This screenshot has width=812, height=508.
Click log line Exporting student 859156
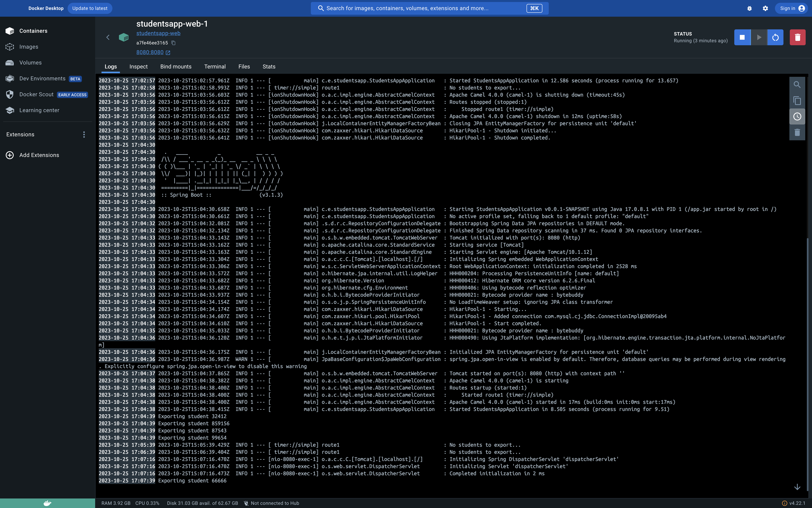[x=194, y=424]
